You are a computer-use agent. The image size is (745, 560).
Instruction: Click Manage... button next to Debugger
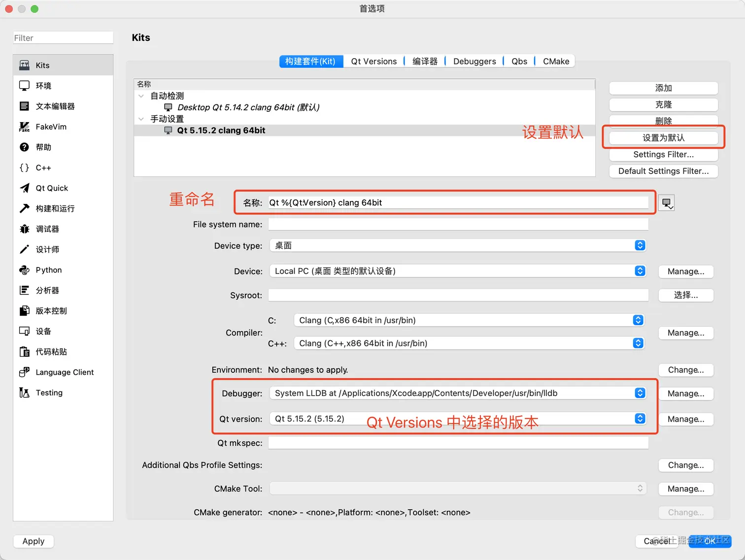tap(686, 394)
